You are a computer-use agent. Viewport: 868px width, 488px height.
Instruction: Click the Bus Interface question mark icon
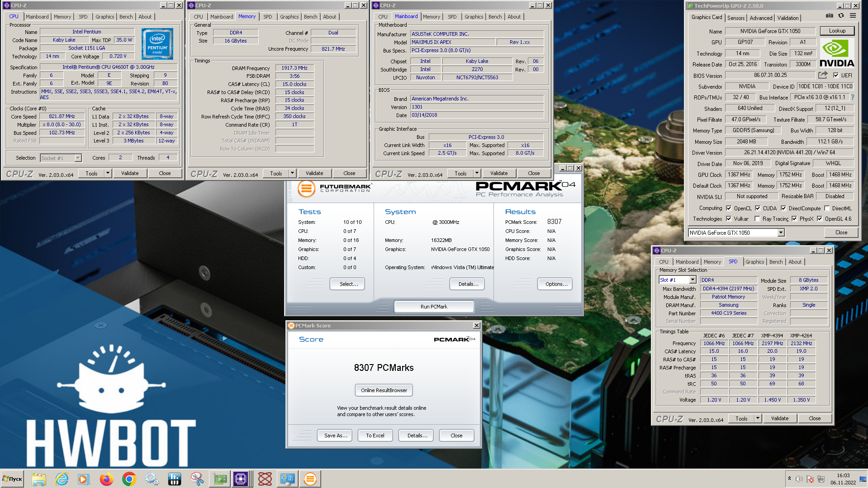tap(853, 97)
